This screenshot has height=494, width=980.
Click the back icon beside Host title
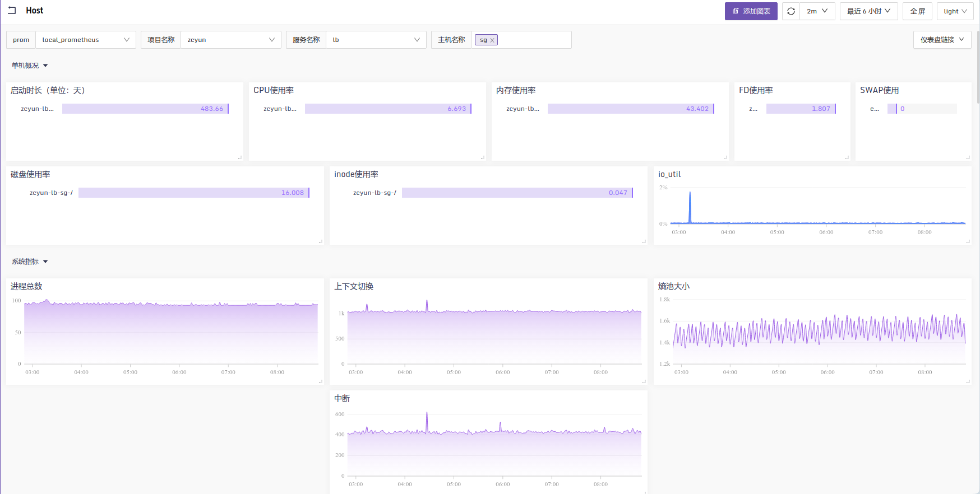tap(12, 11)
